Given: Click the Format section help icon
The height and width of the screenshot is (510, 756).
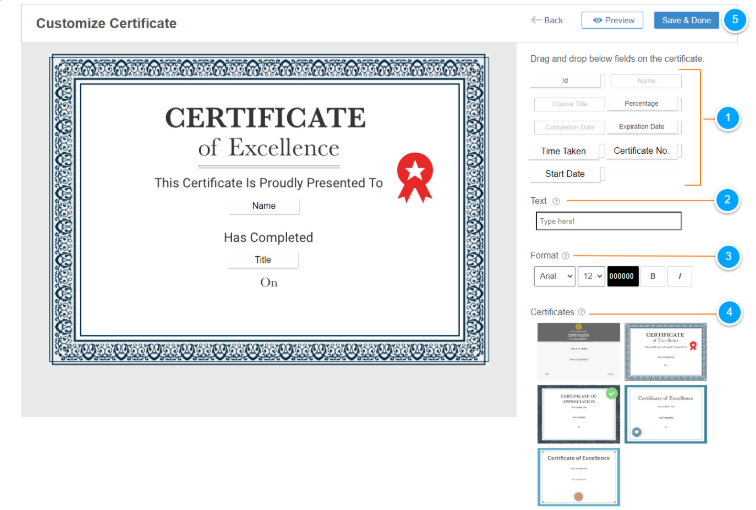Looking at the screenshot, I should coord(566,256).
